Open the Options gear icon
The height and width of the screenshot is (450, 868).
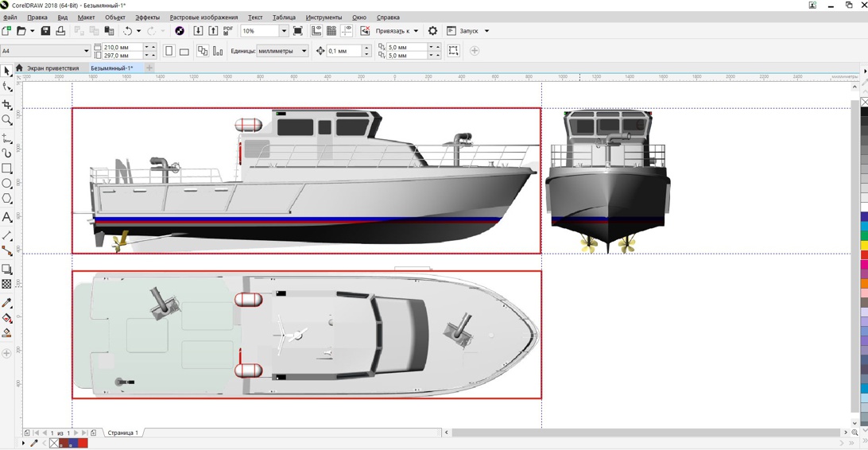432,31
